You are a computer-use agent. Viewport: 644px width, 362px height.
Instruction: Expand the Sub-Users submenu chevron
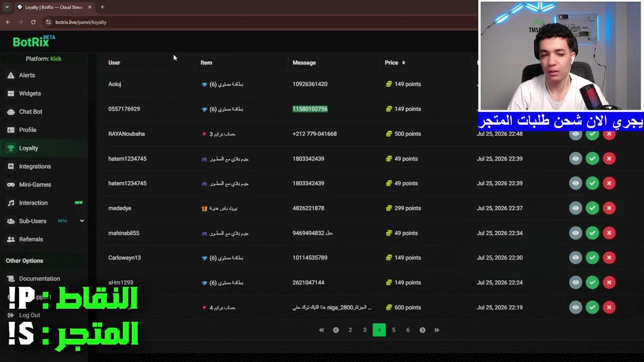click(x=82, y=221)
